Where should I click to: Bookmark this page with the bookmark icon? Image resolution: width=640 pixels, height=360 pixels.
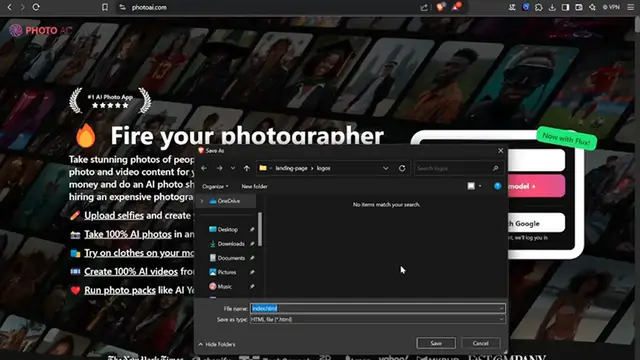pyautogui.click(x=105, y=7)
